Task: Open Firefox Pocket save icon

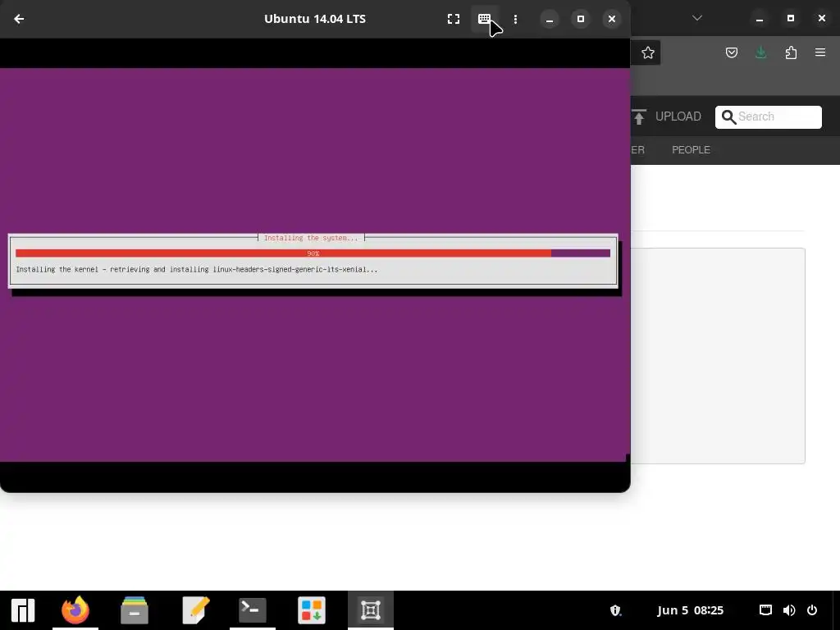Action: point(731,52)
